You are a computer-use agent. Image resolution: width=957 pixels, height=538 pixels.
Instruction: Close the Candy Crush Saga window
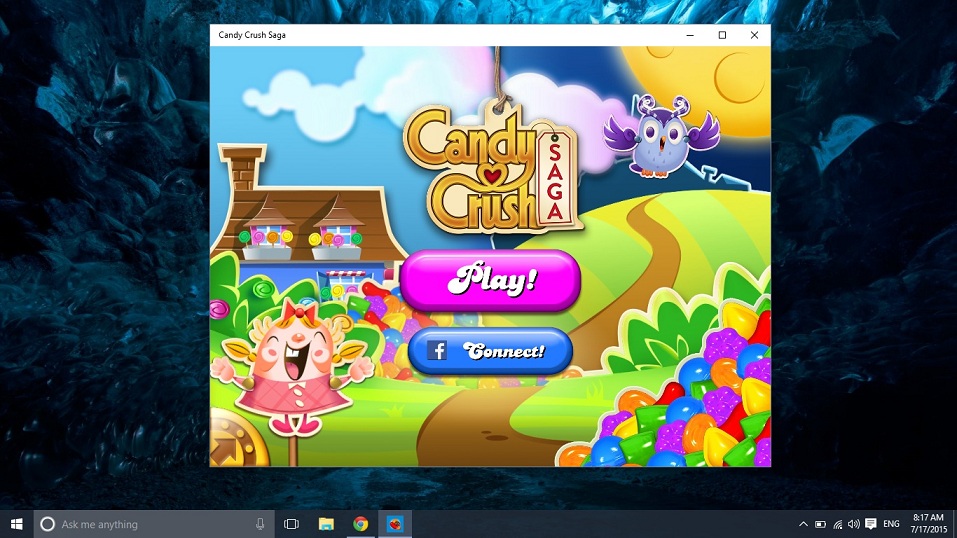754,35
